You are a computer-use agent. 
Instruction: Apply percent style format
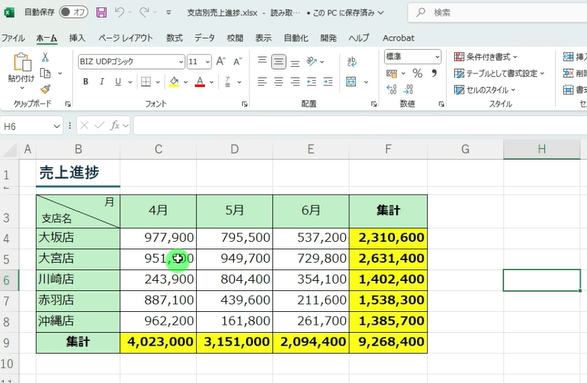417,73
